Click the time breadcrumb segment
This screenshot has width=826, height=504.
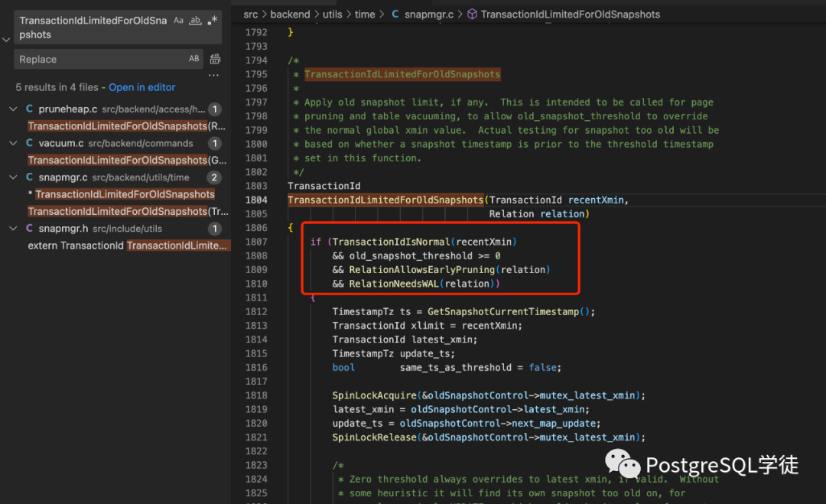(x=365, y=15)
